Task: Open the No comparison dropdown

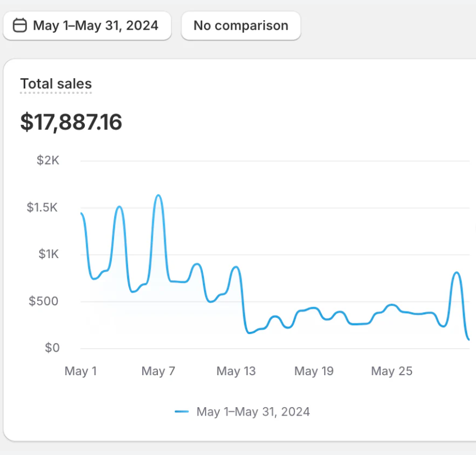Action: click(241, 26)
